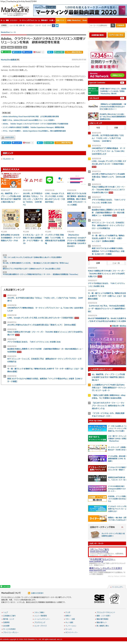Image resolution: width=127 pixels, height=644 pixels.
Task: Click the Facebook icon in the header bar
Action: tap(53, 25)
